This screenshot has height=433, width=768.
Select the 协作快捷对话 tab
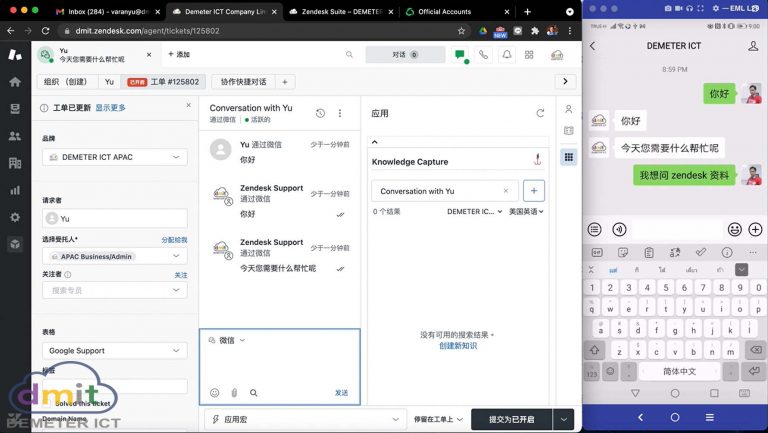pos(243,82)
